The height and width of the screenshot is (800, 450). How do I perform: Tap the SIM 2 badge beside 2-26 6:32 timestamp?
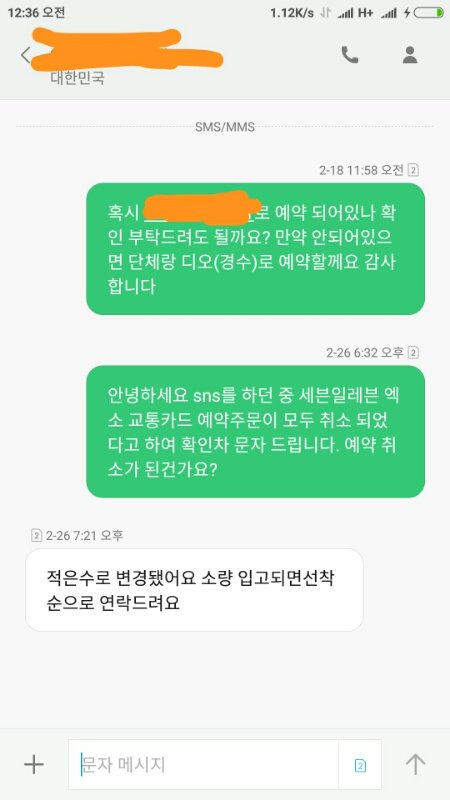413,353
